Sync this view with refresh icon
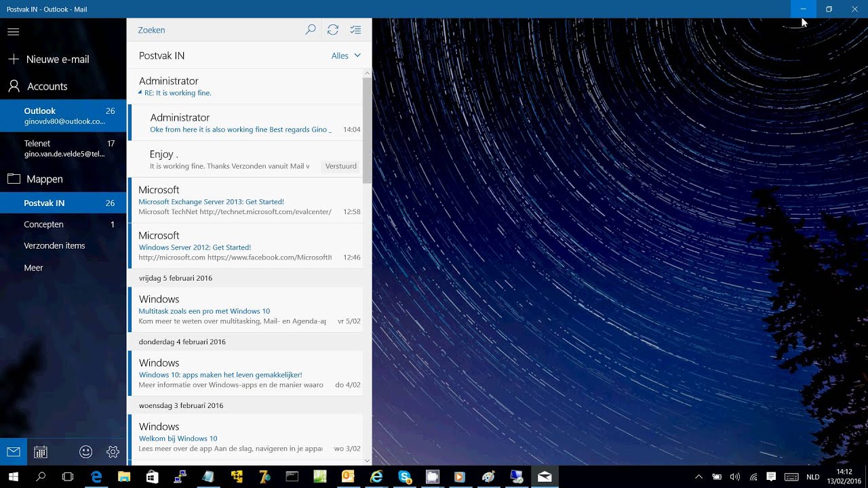868x488 pixels. click(333, 30)
